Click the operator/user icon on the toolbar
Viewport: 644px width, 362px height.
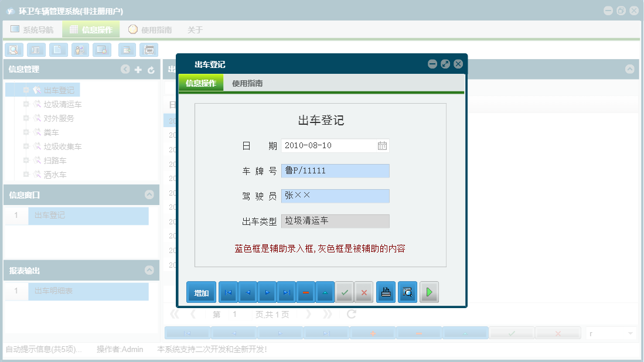pyautogui.click(x=80, y=50)
